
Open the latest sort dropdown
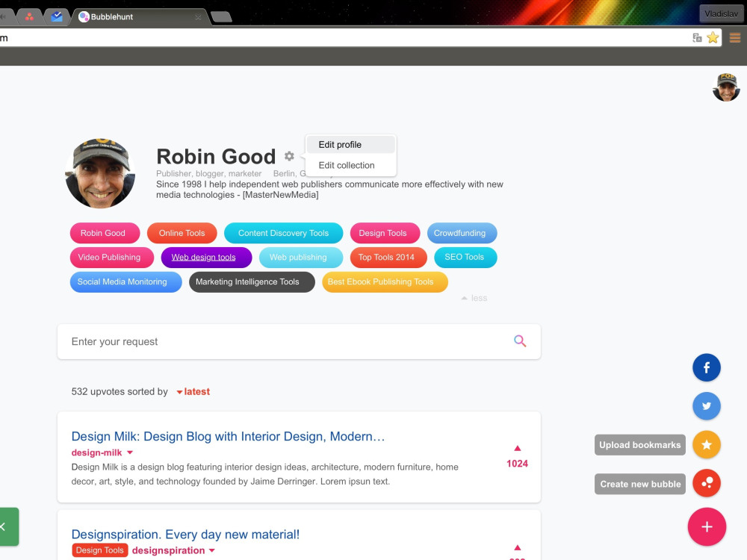(x=193, y=391)
